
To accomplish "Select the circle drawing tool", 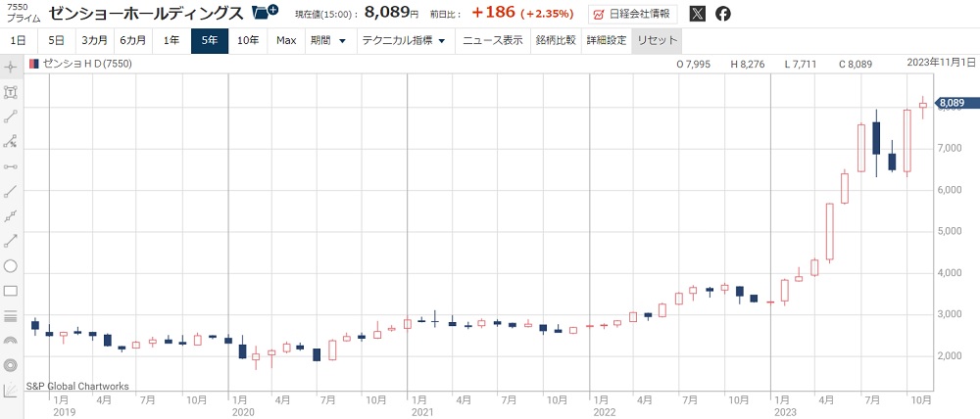I will coord(10,266).
